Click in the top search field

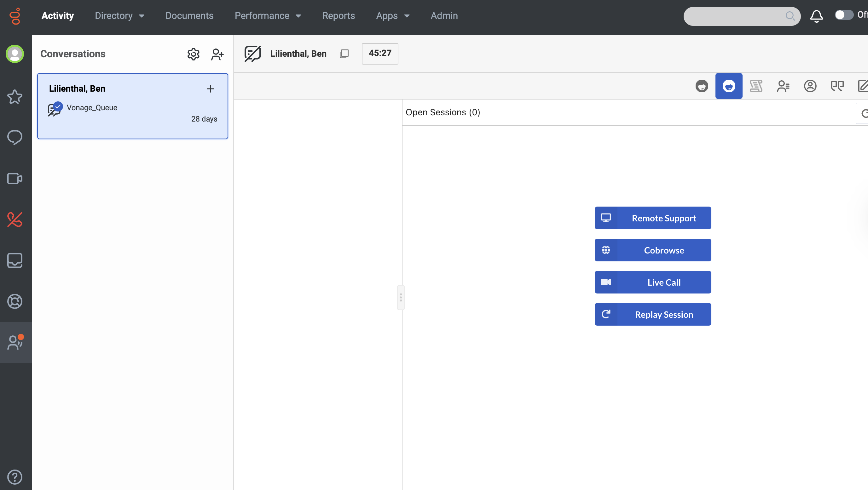click(x=735, y=16)
